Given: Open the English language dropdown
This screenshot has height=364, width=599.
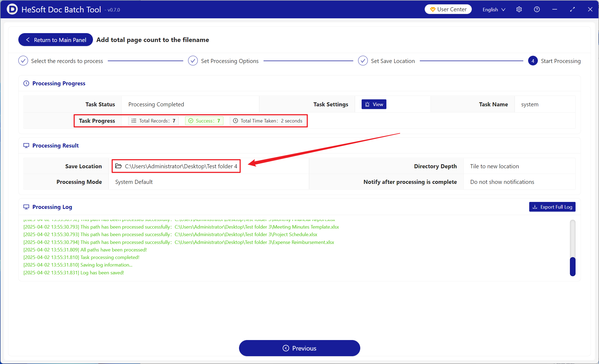Looking at the screenshot, I should 494,9.
